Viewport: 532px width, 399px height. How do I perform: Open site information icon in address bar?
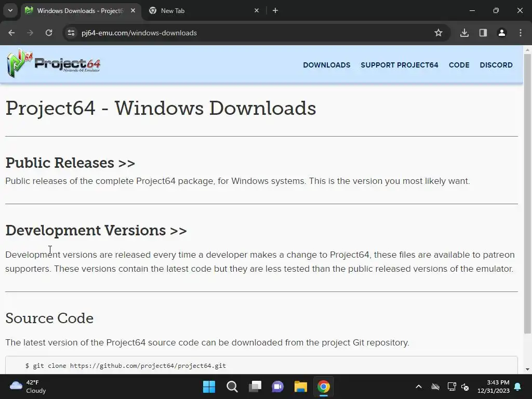pos(71,33)
